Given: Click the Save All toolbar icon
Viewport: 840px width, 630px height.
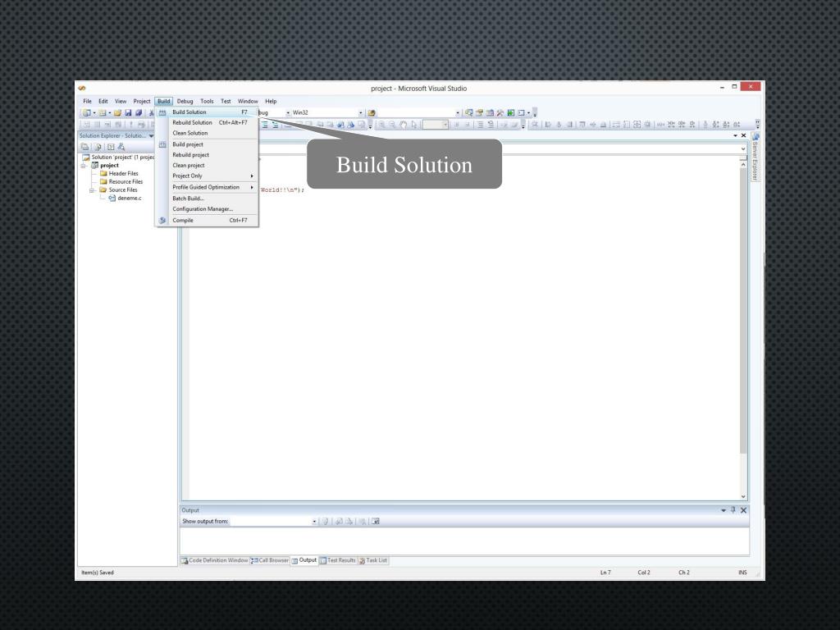Looking at the screenshot, I should click(x=139, y=113).
